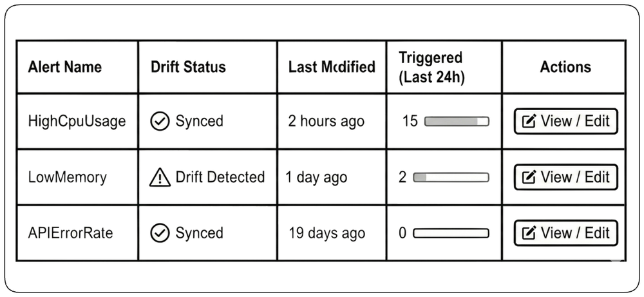Select the LowMemory alert name
Viewport: 644px width, 297px height.
68,177
